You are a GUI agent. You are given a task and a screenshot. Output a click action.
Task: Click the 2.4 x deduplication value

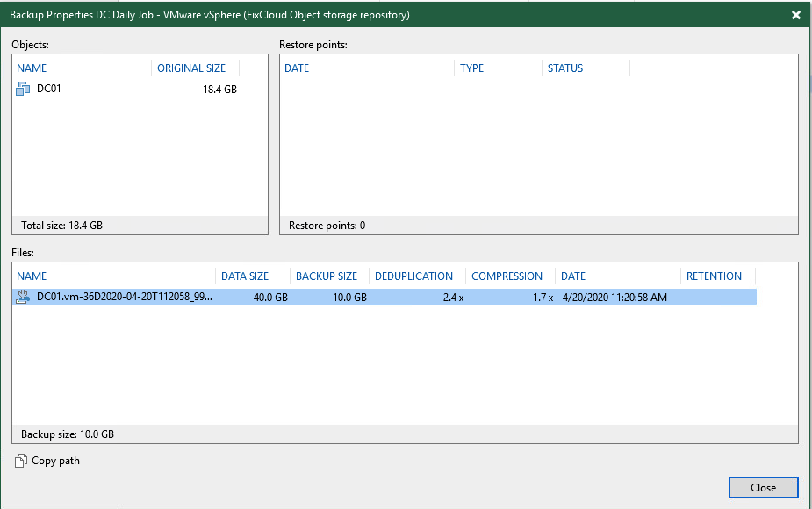[453, 298]
